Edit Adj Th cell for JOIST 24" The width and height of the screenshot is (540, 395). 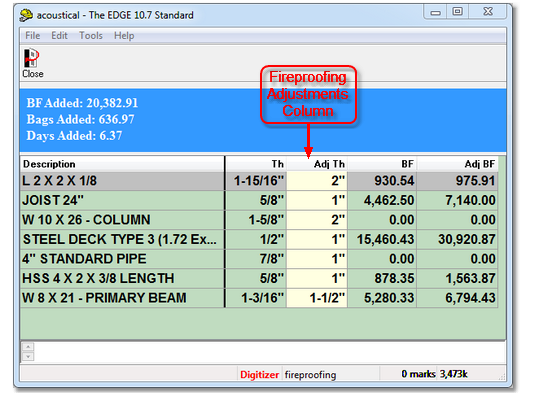[x=317, y=200]
